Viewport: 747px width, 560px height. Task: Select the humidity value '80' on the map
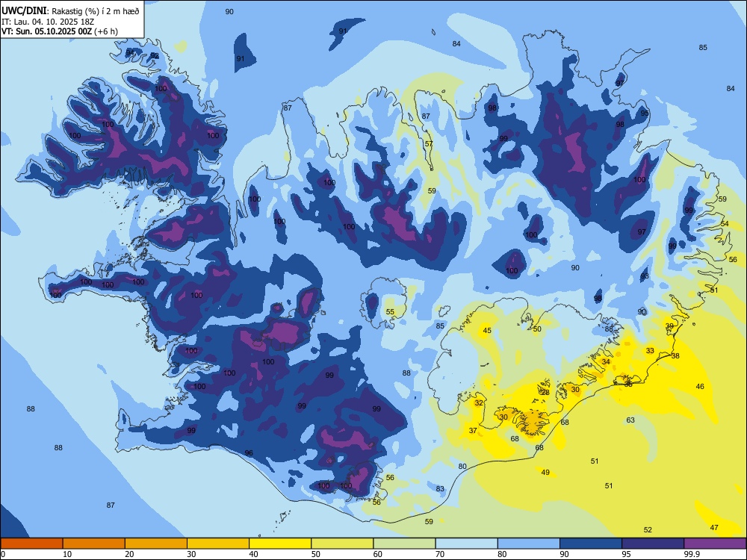[462, 467]
